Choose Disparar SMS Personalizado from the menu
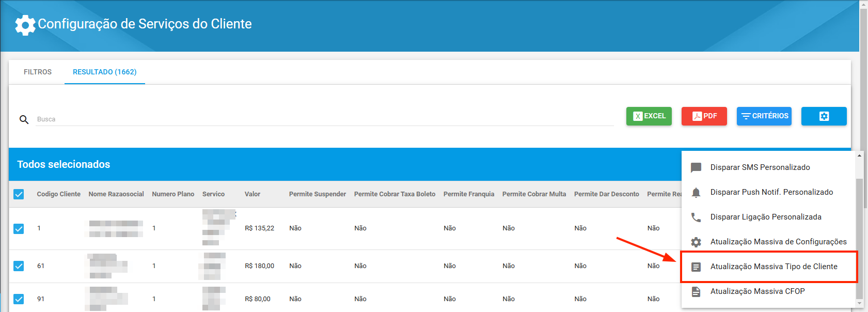This screenshot has height=312, width=868. pos(769,167)
